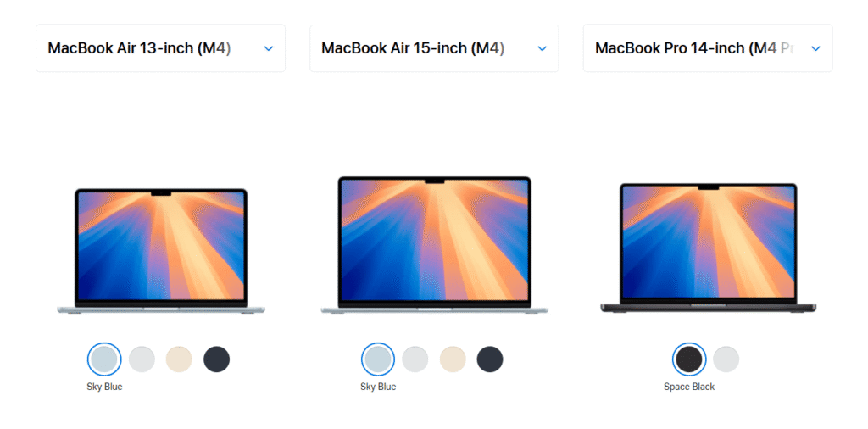
Task: Choose Silver swatch for MacBook Air 15-inch
Action: click(415, 359)
